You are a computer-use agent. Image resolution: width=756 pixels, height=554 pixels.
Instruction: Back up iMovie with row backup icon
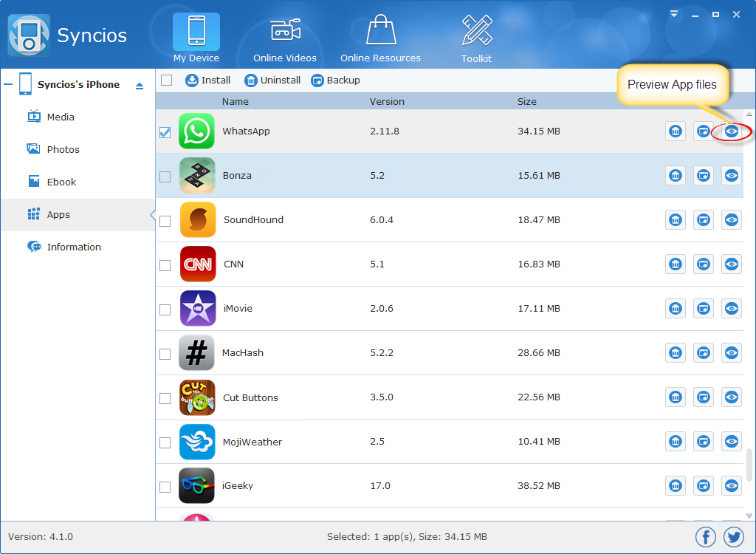coord(704,308)
